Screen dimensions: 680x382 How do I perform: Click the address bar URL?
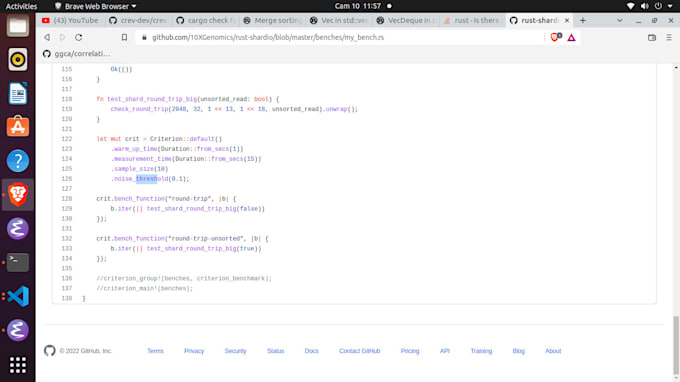268,37
